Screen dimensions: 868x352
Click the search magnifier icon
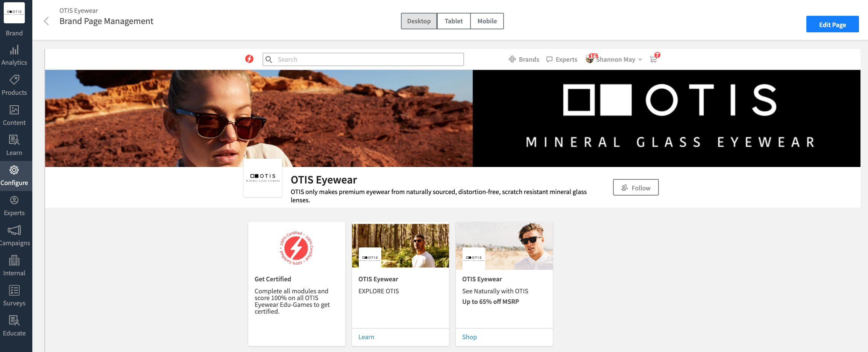pyautogui.click(x=269, y=59)
